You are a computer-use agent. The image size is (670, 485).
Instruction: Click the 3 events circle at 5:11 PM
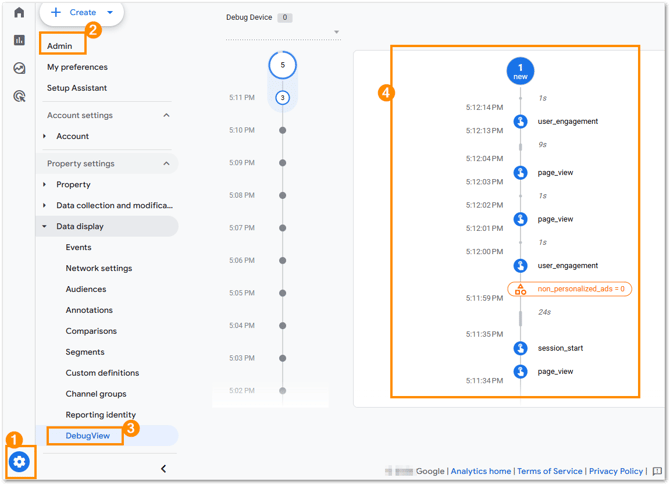pyautogui.click(x=282, y=98)
